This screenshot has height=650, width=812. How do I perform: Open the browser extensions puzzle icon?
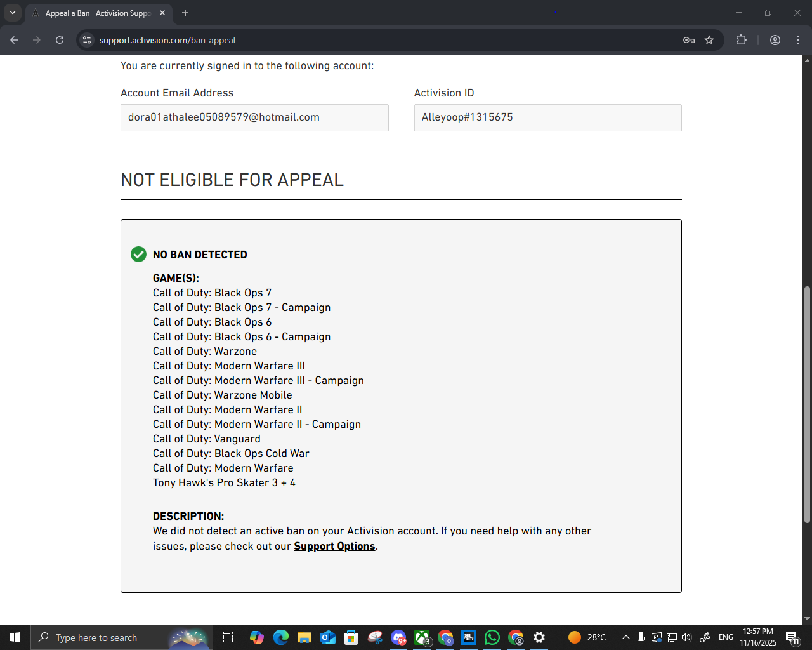click(741, 40)
